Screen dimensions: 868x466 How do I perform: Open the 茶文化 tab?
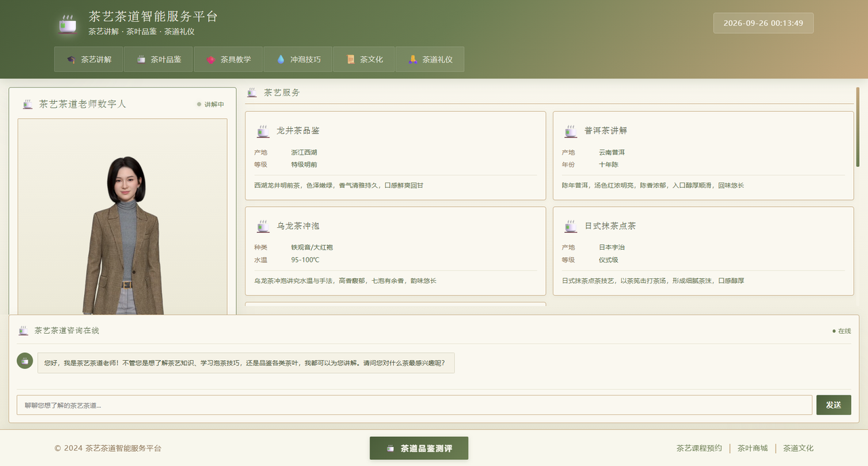[364, 60]
